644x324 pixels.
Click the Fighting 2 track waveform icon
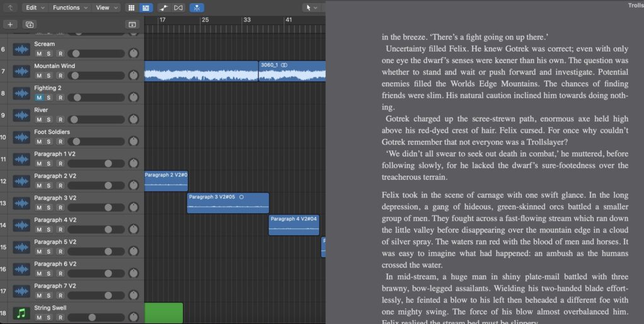21,94
